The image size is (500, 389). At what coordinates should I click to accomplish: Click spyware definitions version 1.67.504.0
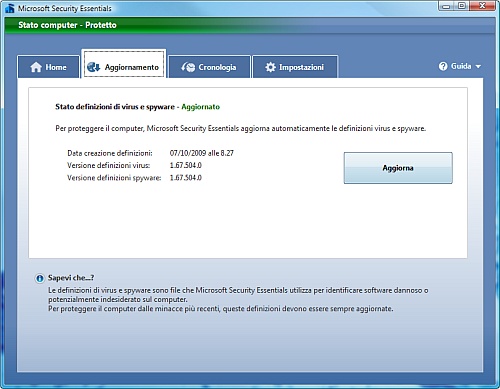pyautogui.click(x=186, y=178)
